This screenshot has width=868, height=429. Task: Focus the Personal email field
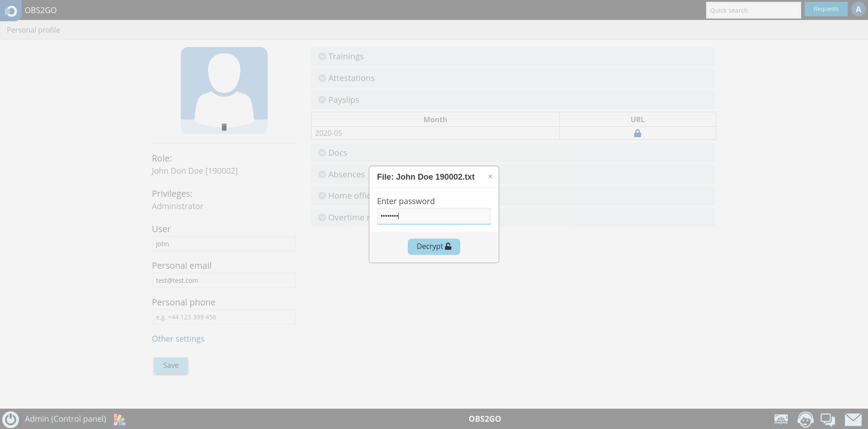tap(224, 281)
